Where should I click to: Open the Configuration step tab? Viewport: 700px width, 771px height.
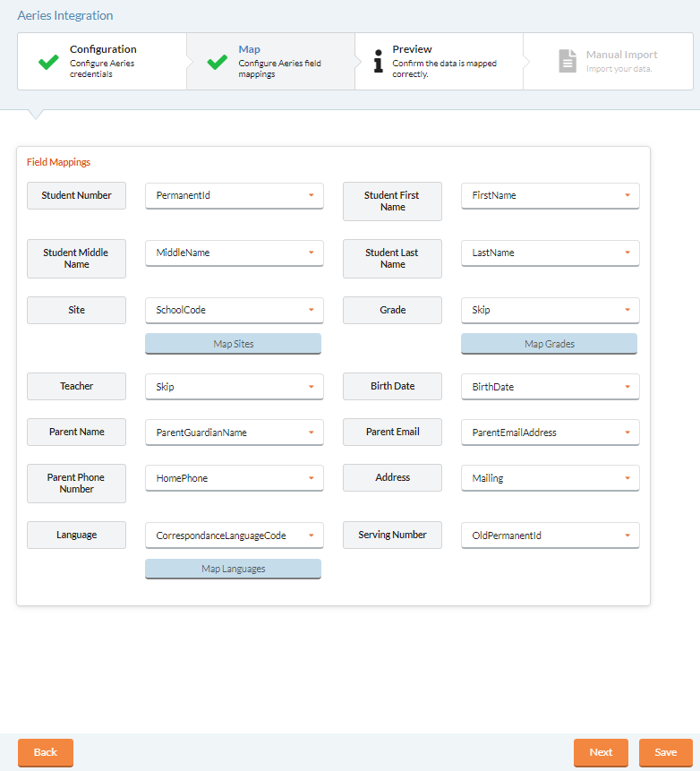pyautogui.click(x=102, y=62)
